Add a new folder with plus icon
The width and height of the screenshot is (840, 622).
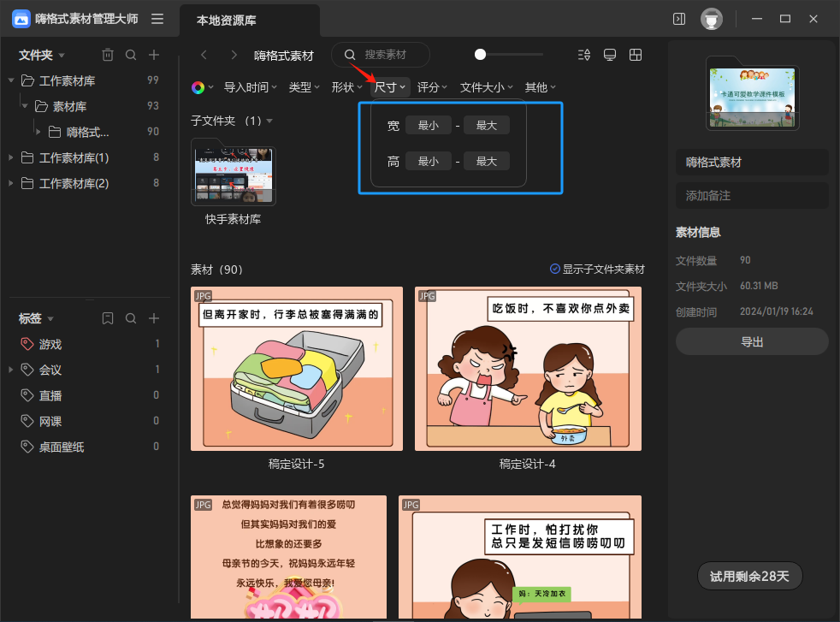(x=154, y=55)
